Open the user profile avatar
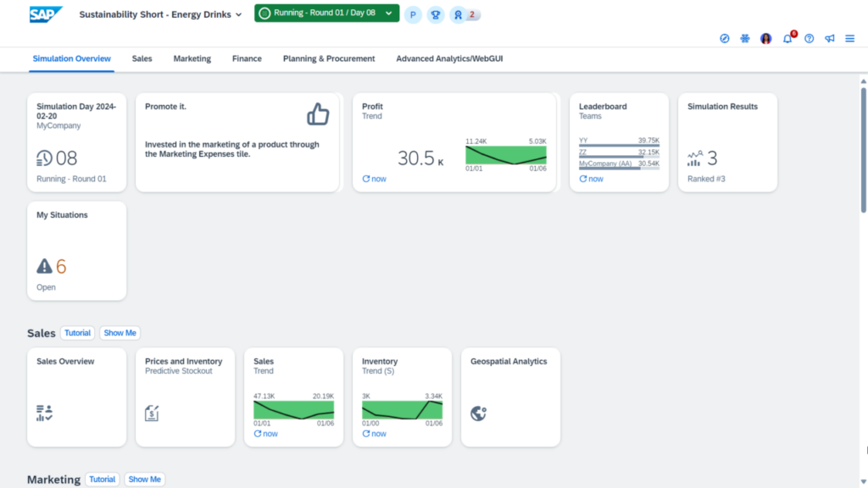This screenshot has height=488, width=868. click(x=766, y=38)
